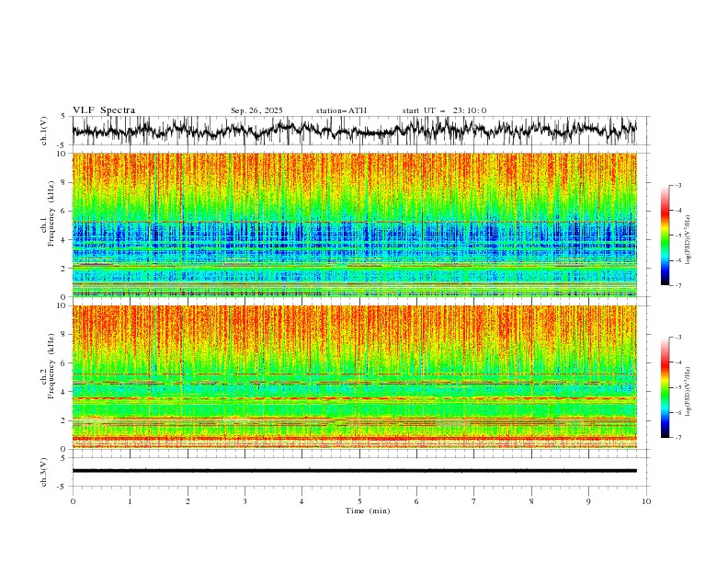This screenshot has width=728, height=563.
Task: Click inside the ch.1 voltage waveform trace panel
Action: pos(360,131)
